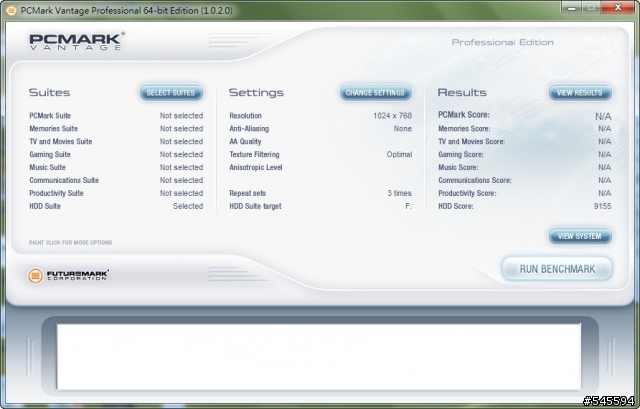
Task: Click the View Results button
Action: coord(580,93)
